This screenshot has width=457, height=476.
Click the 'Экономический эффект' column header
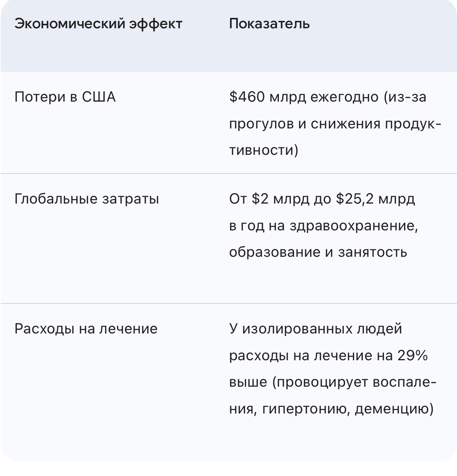[x=98, y=24]
